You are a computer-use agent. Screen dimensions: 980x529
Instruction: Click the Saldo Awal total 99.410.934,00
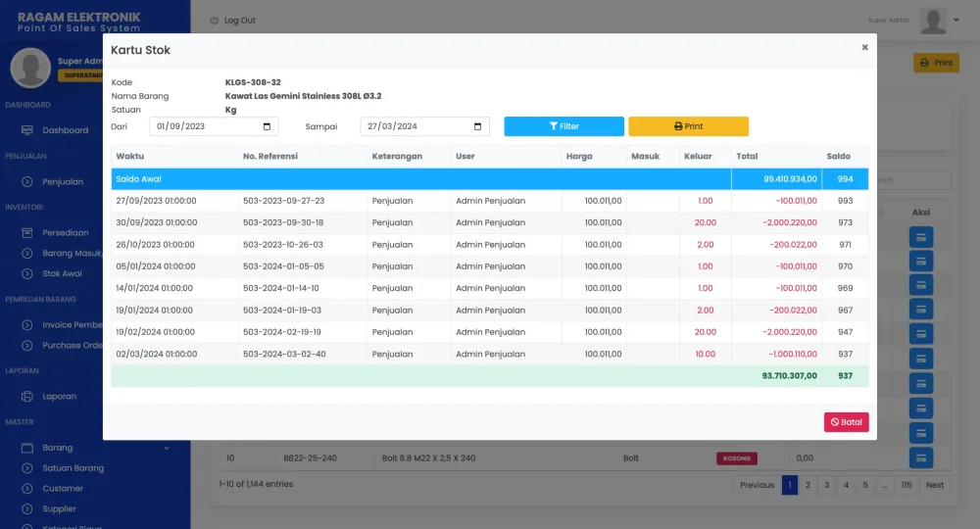click(x=790, y=179)
